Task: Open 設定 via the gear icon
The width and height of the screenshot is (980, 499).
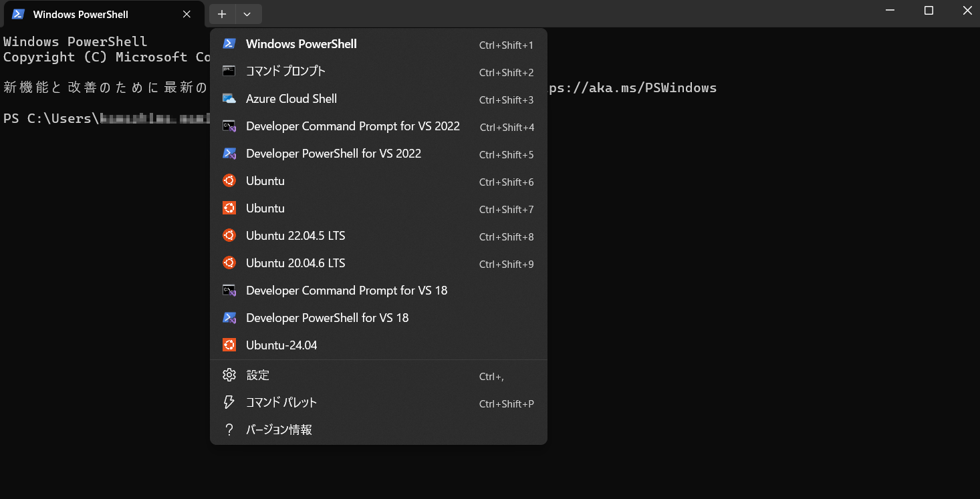Action: [229, 375]
